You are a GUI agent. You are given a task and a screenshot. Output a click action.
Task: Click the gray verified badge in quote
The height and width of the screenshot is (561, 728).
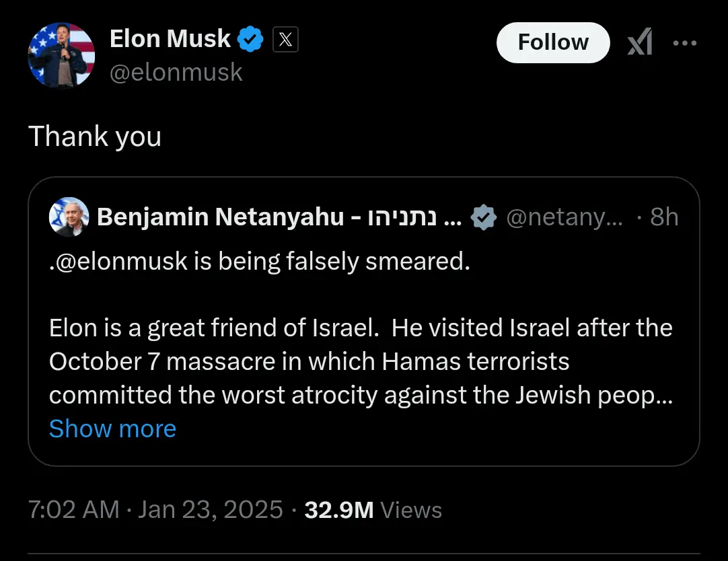point(483,217)
